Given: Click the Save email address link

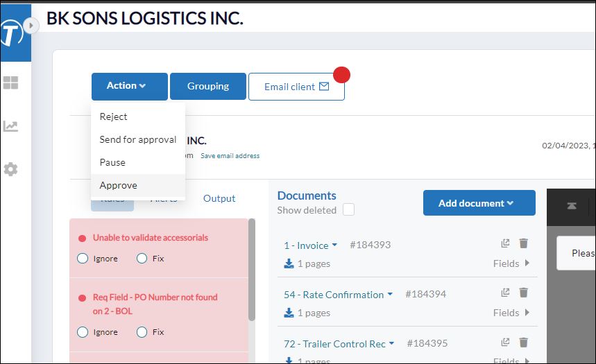Looking at the screenshot, I should [230, 156].
